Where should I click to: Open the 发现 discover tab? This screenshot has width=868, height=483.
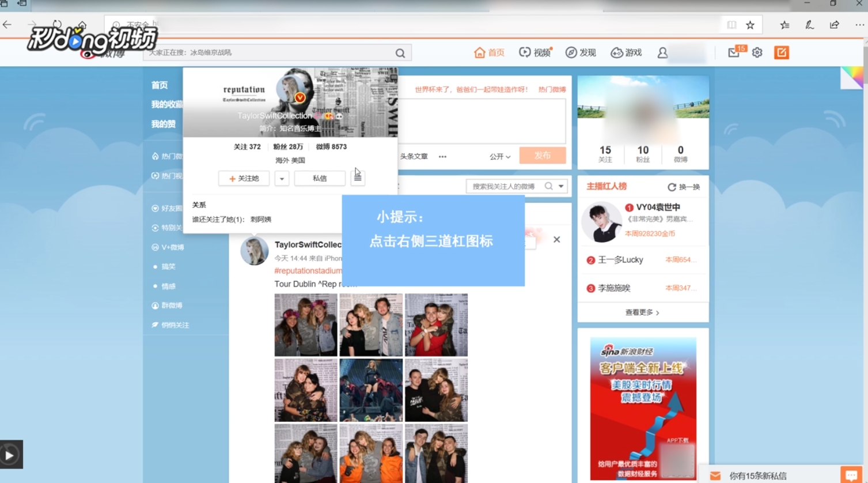tap(581, 52)
